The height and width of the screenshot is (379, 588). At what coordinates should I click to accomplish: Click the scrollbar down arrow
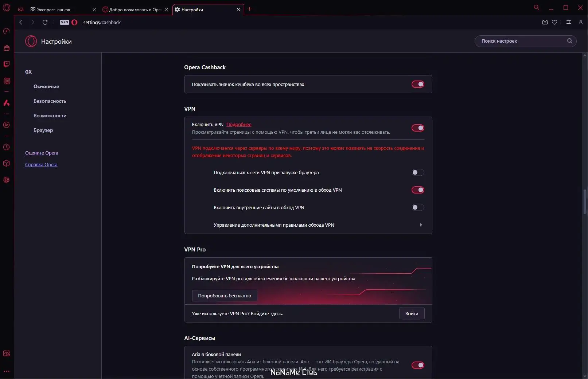pos(585,376)
